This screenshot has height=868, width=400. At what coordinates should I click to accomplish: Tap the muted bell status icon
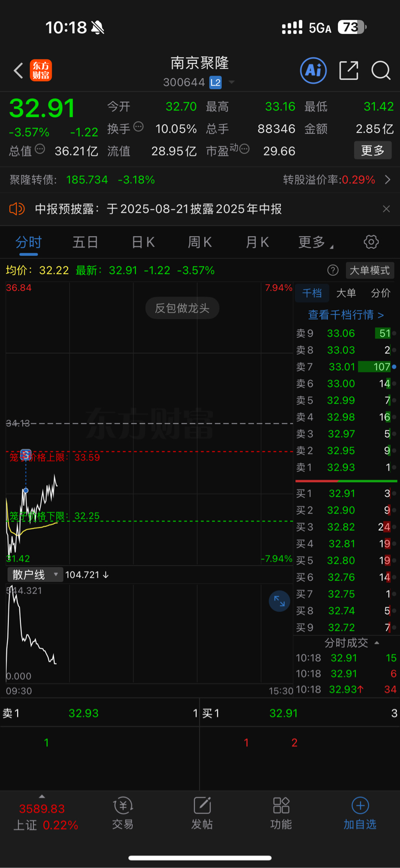tap(97, 28)
